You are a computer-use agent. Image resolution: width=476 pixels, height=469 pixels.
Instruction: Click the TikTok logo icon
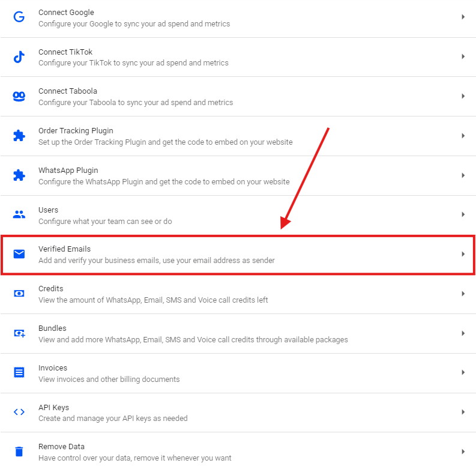[19, 57]
